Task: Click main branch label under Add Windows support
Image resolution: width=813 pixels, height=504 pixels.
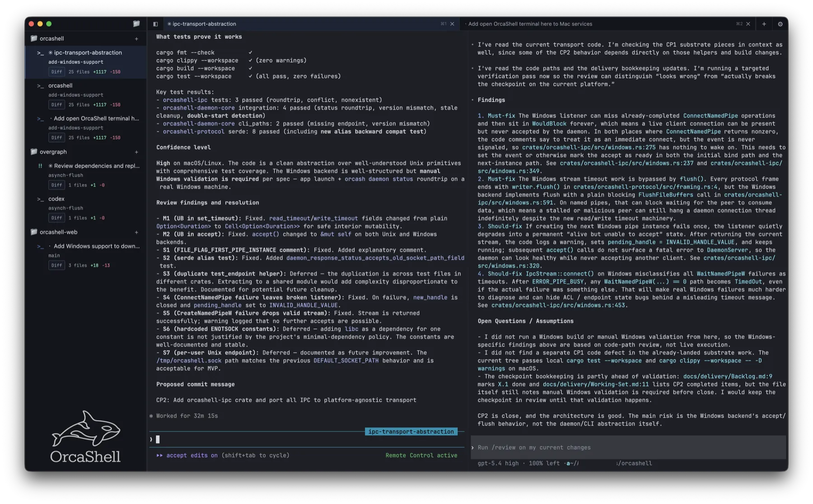Action: click(x=54, y=256)
